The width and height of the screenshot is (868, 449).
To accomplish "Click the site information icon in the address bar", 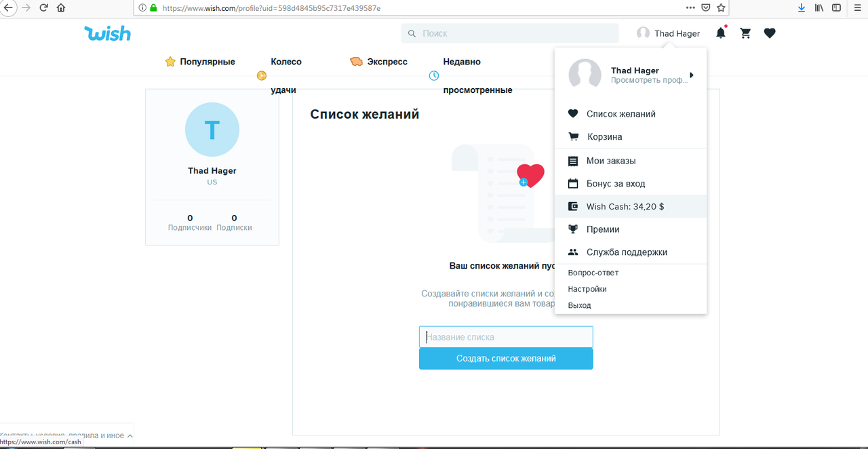I will [142, 8].
